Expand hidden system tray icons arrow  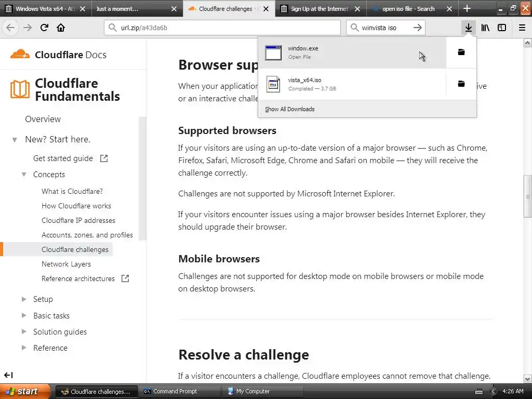tap(493, 392)
